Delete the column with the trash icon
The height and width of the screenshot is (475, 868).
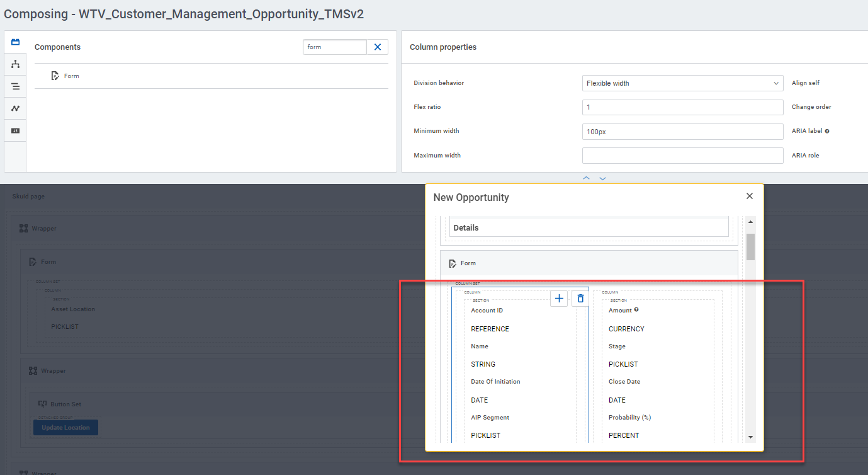(580, 298)
